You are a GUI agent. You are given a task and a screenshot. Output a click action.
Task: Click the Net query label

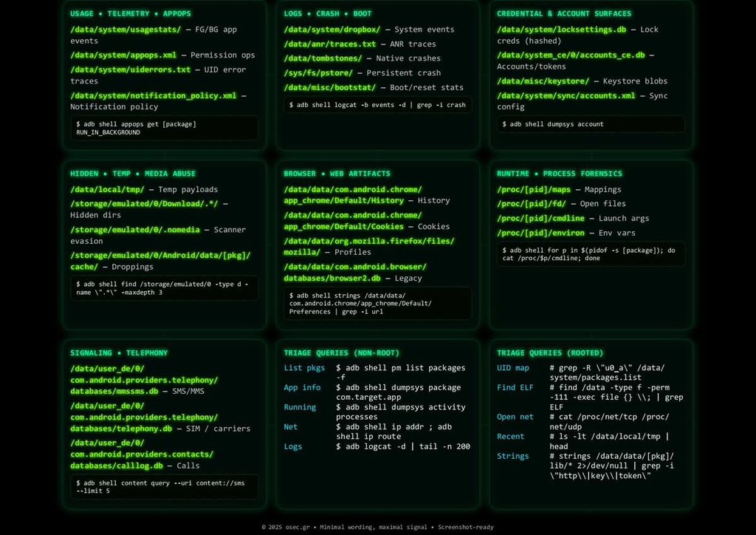click(x=290, y=426)
